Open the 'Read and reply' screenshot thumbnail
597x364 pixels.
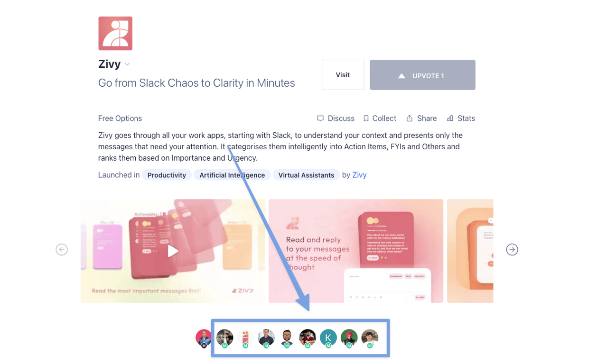[x=356, y=251]
